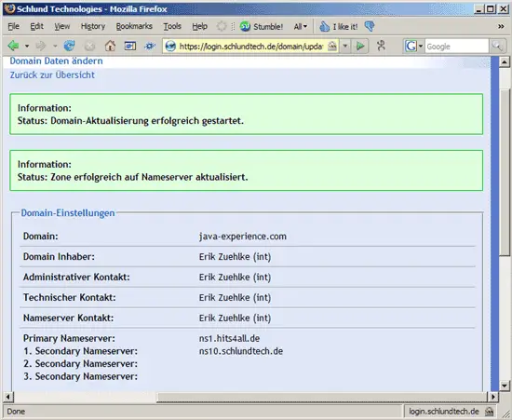Viewport: 512px width, 420px height.
Task: Click the Domain-Einstellungen section heading
Action: pyautogui.click(x=68, y=213)
